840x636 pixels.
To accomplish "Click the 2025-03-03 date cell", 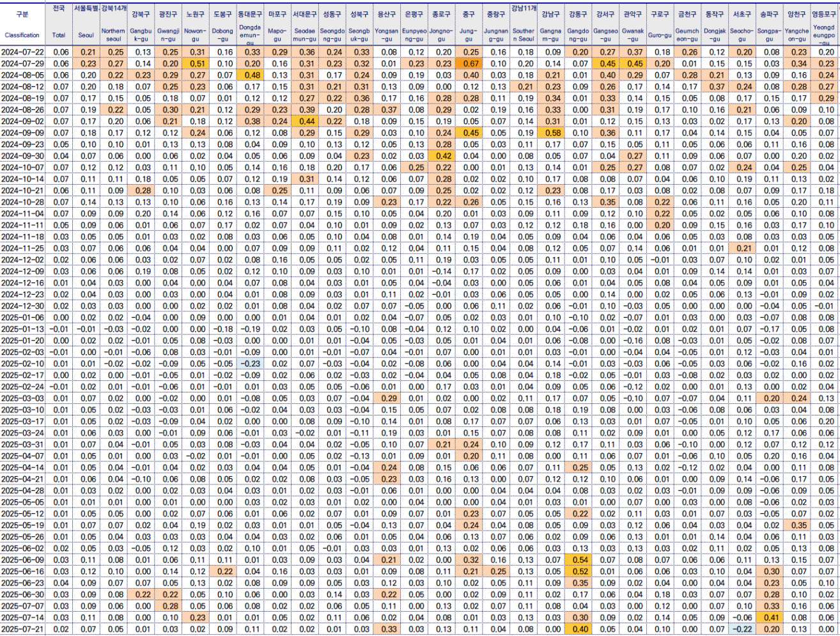I will coord(22,398).
